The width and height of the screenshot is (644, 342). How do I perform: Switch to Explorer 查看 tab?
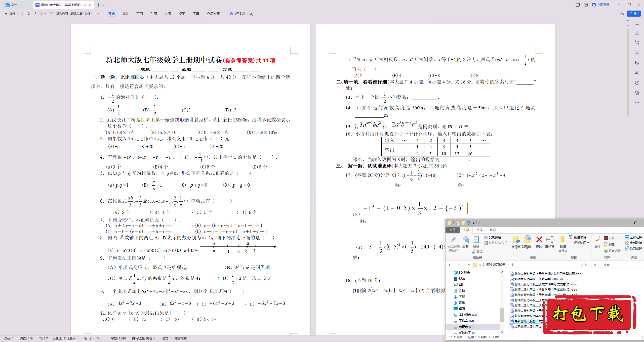click(493, 230)
